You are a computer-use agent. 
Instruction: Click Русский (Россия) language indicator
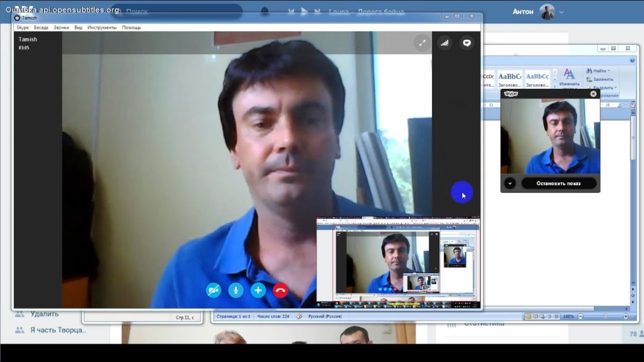[x=325, y=317]
